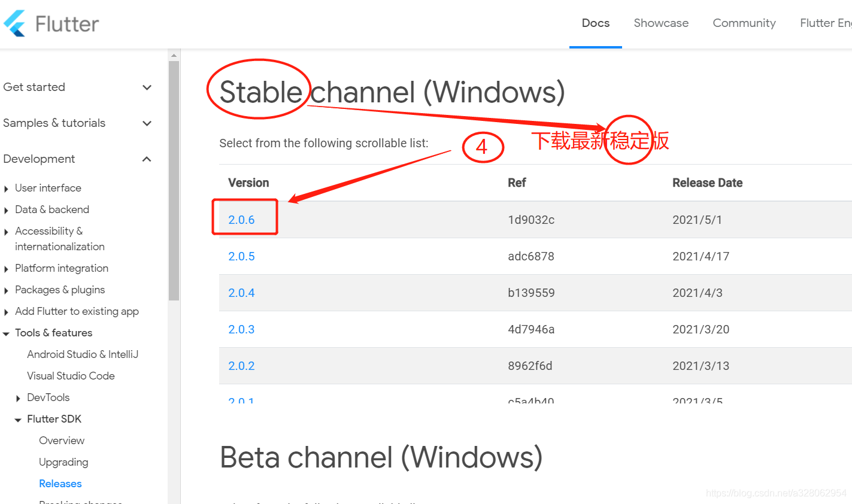
Task: Download Flutter version 2.0.2
Action: [x=241, y=366]
